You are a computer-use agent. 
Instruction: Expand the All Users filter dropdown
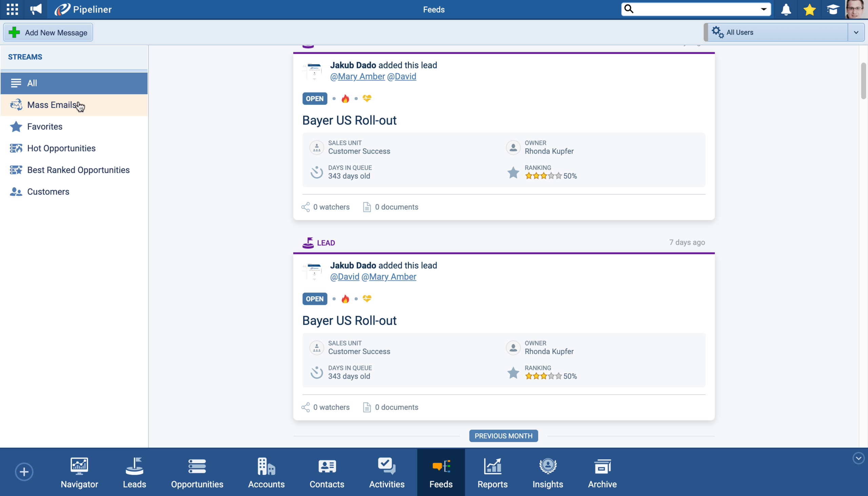click(856, 32)
